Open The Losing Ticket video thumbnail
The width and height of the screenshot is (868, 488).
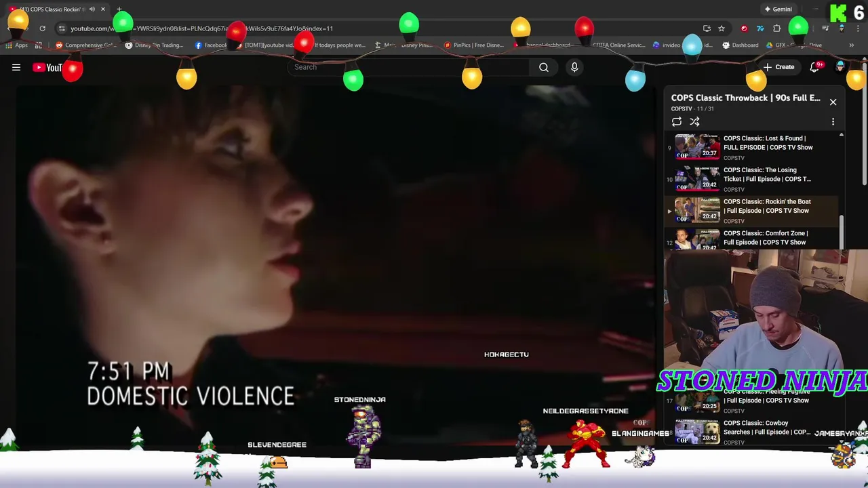(697, 178)
